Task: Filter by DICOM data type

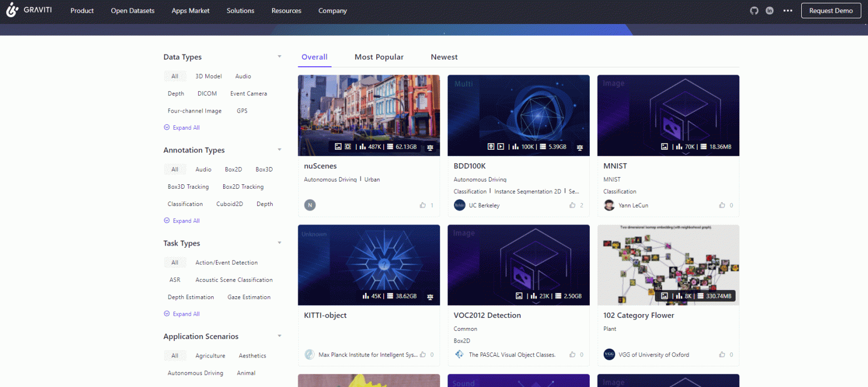Action: (x=207, y=94)
